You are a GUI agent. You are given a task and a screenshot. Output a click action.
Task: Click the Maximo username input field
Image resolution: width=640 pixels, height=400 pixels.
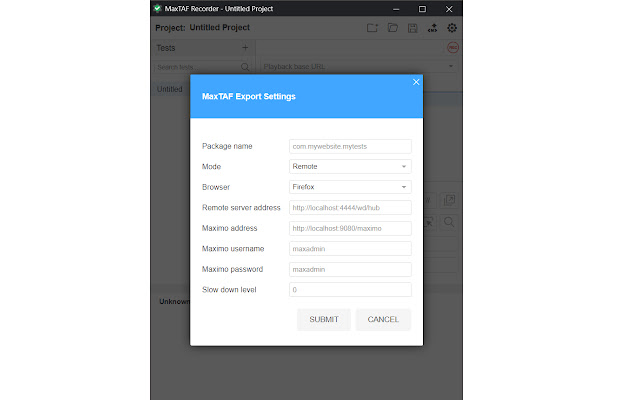350,249
